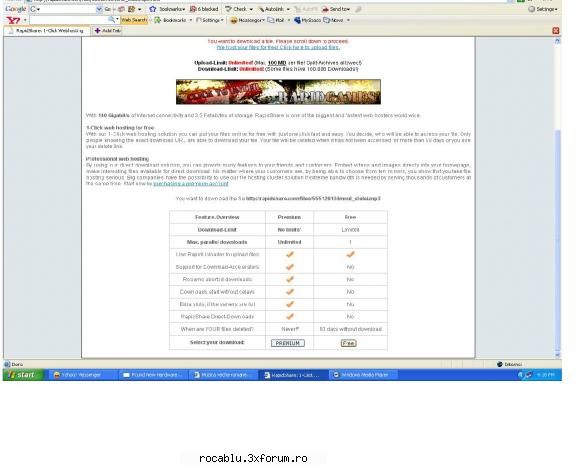The height and width of the screenshot is (465, 581).
Task: Click the 'Feature-Overview' table header
Action: click(x=217, y=217)
